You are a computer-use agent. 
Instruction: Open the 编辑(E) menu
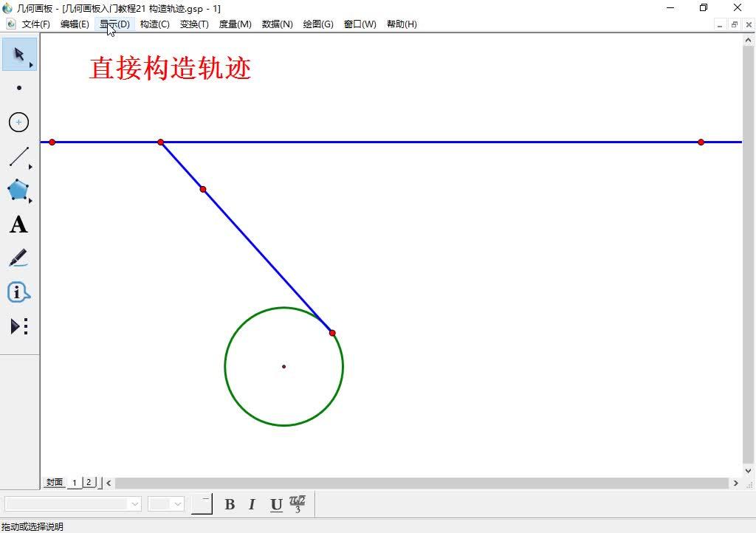75,24
